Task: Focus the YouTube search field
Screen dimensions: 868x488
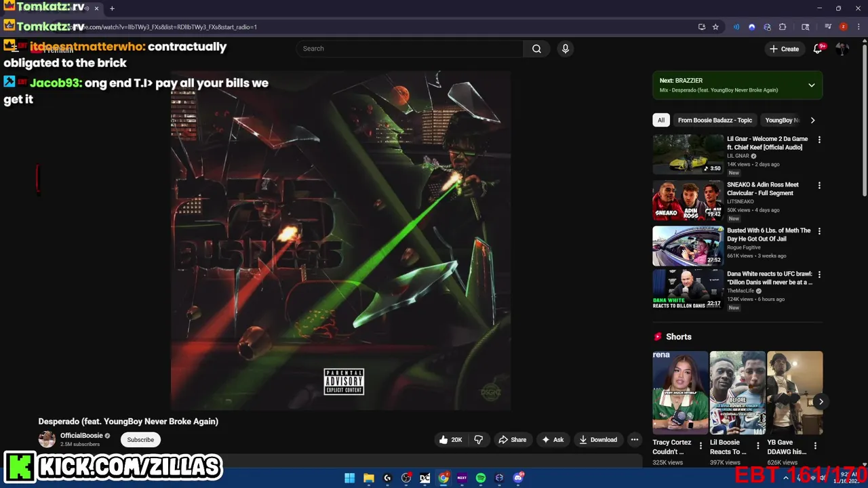Action: [409, 49]
